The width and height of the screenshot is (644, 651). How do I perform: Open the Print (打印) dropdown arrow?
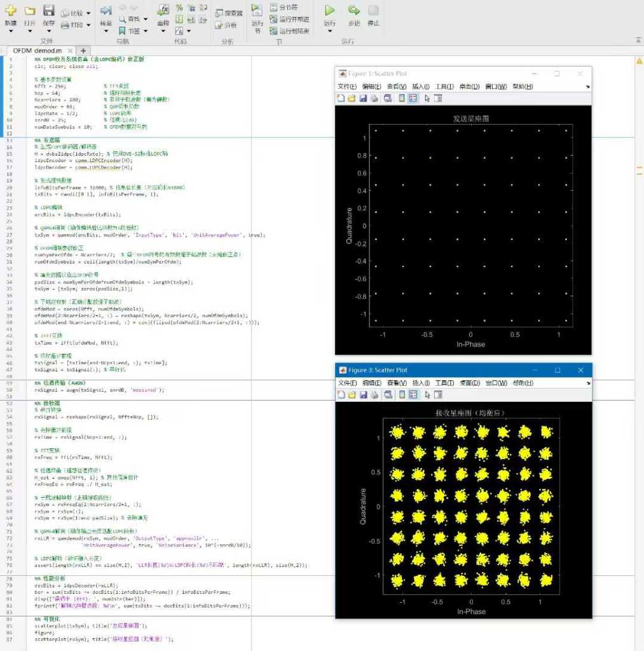pos(88,25)
